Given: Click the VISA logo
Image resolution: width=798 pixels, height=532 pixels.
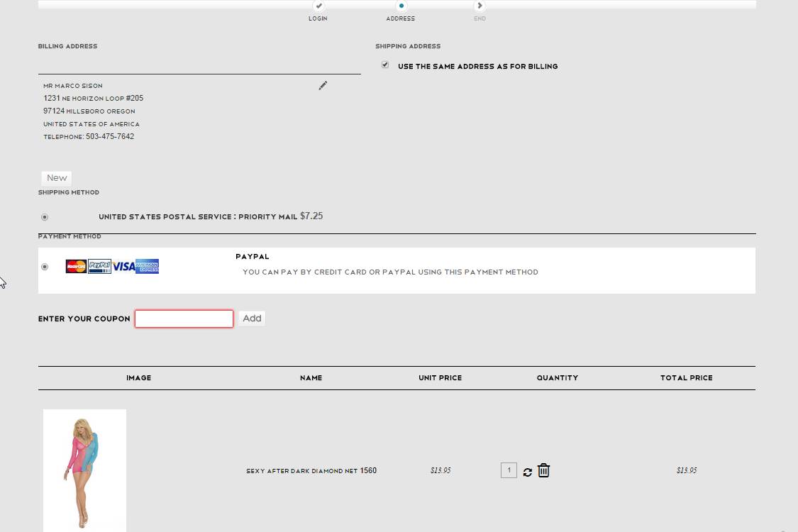Looking at the screenshot, I should [123, 266].
